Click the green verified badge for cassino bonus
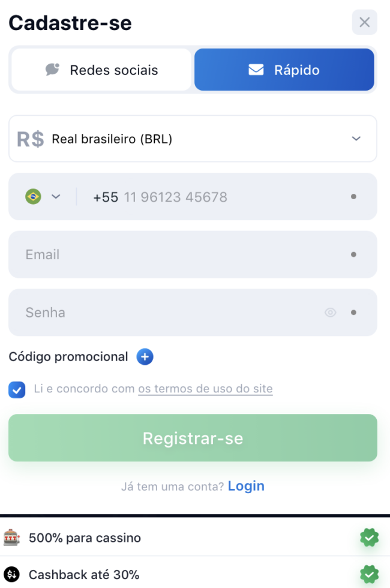Viewport: 390px width, 588px height. coord(369,538)
